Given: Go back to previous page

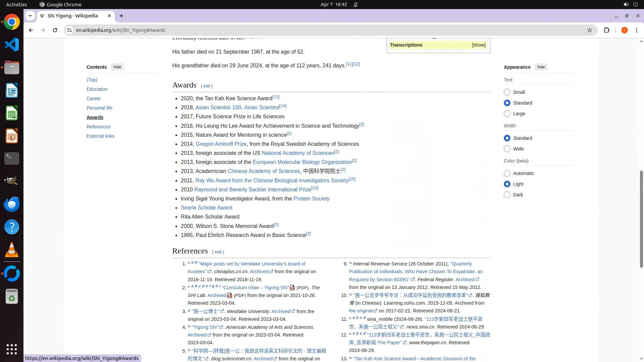Looking at the screenshot, I should point(31,30).
